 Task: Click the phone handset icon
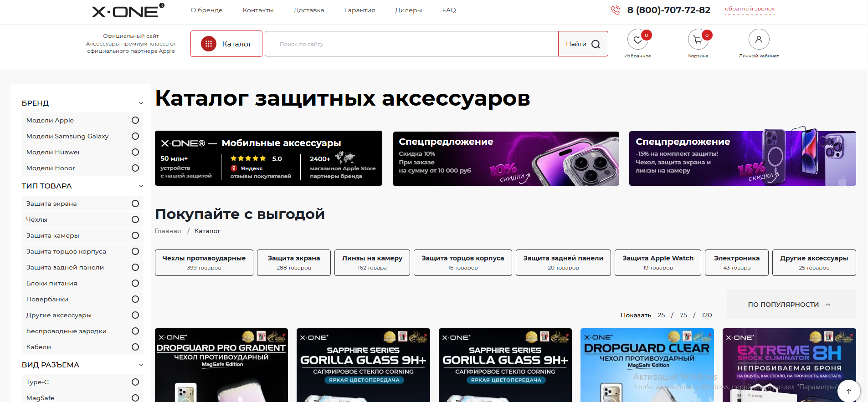tap(616, 10)
